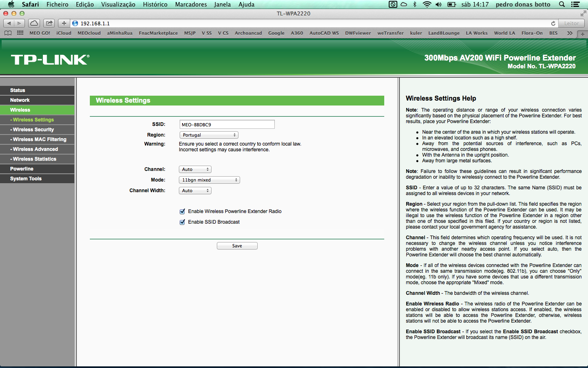Open Wireless Security submenu item
Viewport: 588px width, 368px height.
[37, 130]
